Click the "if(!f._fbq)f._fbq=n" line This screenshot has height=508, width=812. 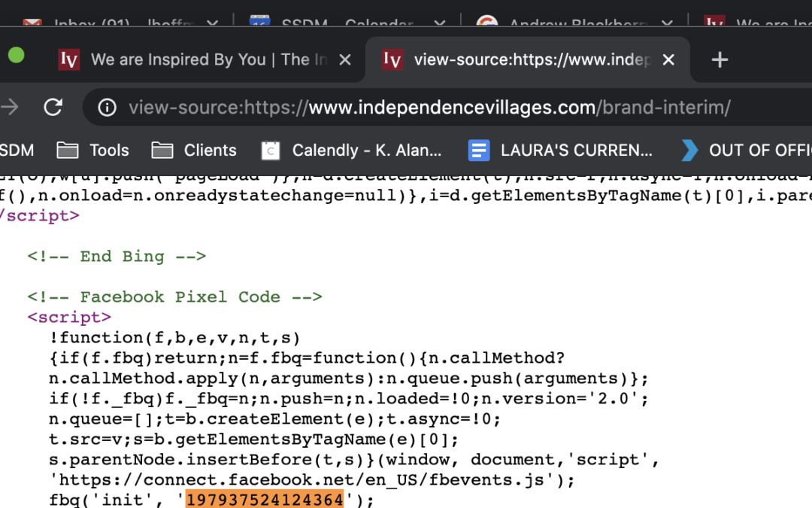[x=349, y=399]
